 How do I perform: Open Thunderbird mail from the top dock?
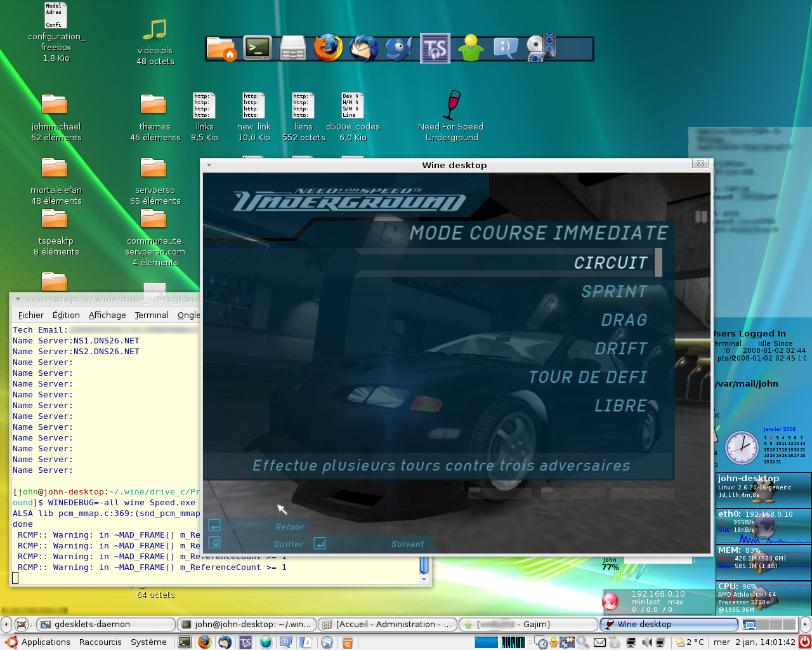(363, 48)
